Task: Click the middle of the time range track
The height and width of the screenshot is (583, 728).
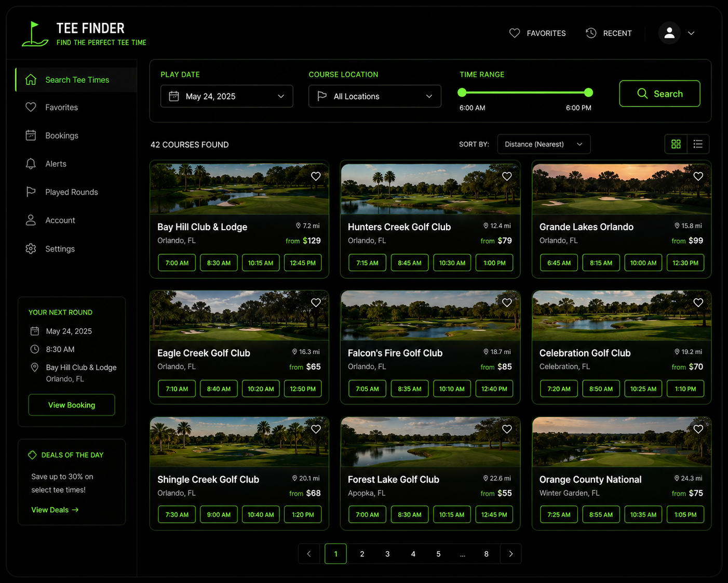Action: point(525,92)
